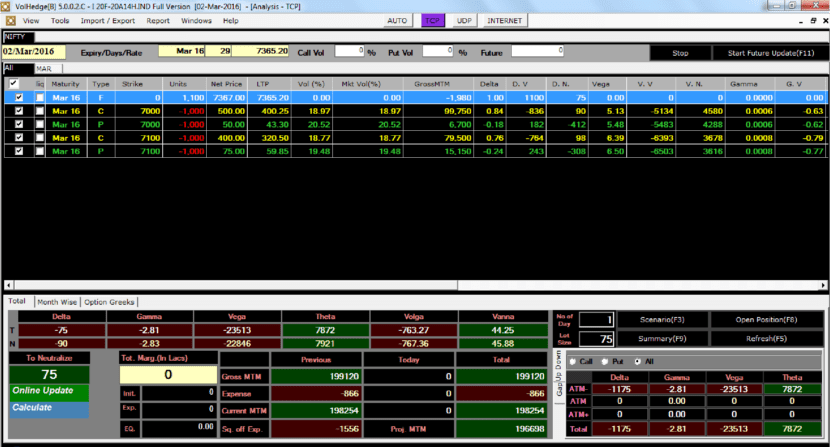Select the Call radio button
Image resolution: width=830 pixels, height=447 pixels.
573,362
